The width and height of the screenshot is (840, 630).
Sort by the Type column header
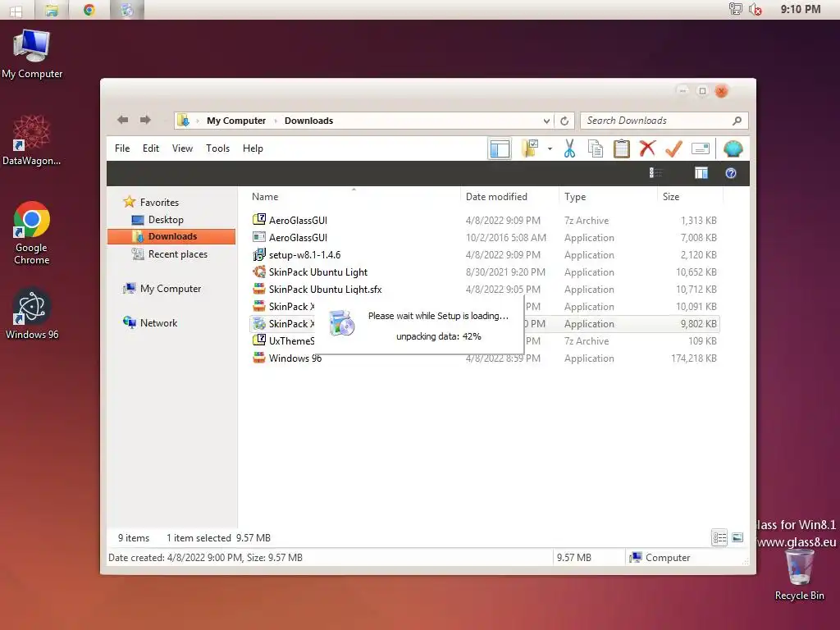click(575, 197)
